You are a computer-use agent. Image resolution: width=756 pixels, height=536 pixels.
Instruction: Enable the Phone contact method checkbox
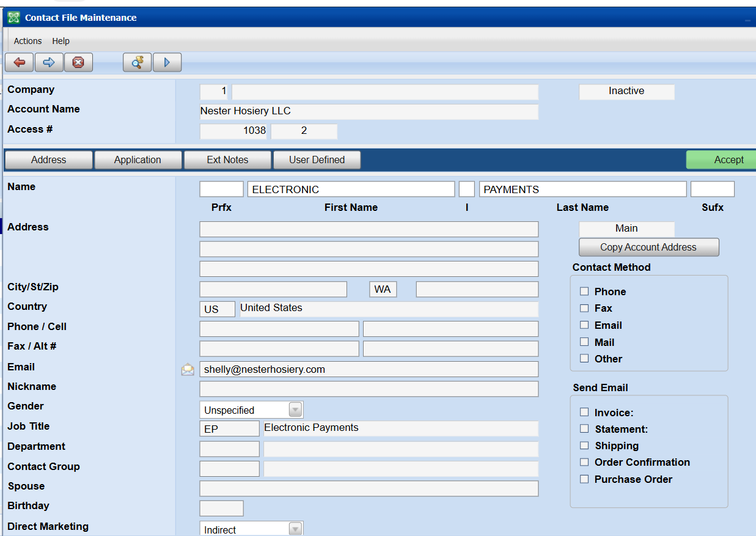pos(584,292)
